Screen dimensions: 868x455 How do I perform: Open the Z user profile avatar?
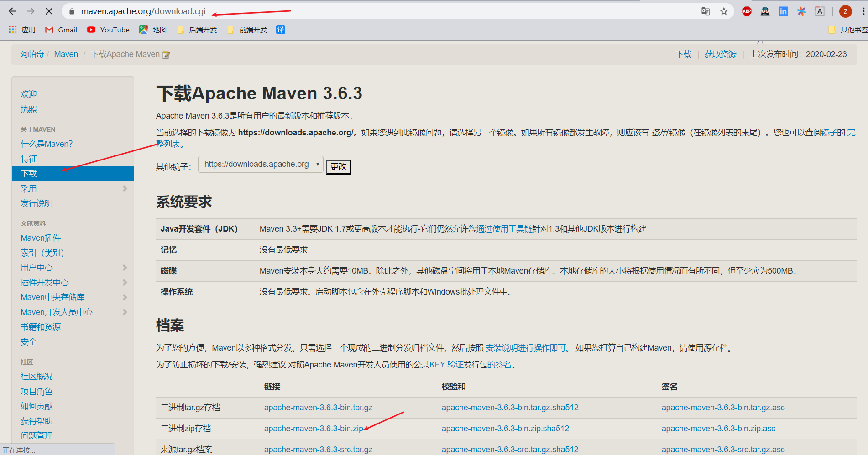click(845, 11)
